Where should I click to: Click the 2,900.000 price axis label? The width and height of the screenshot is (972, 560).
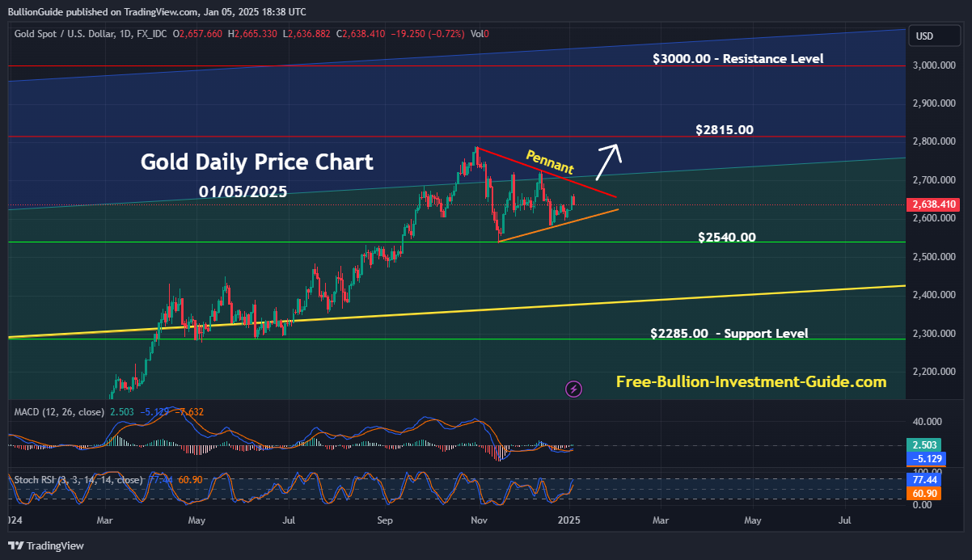936,103
